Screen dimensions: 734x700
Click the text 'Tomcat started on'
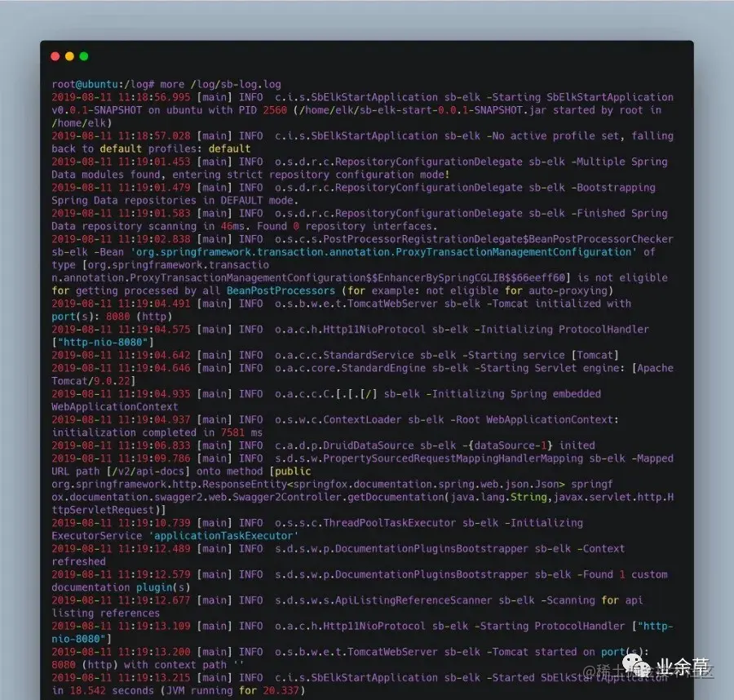tap(543, 652)
